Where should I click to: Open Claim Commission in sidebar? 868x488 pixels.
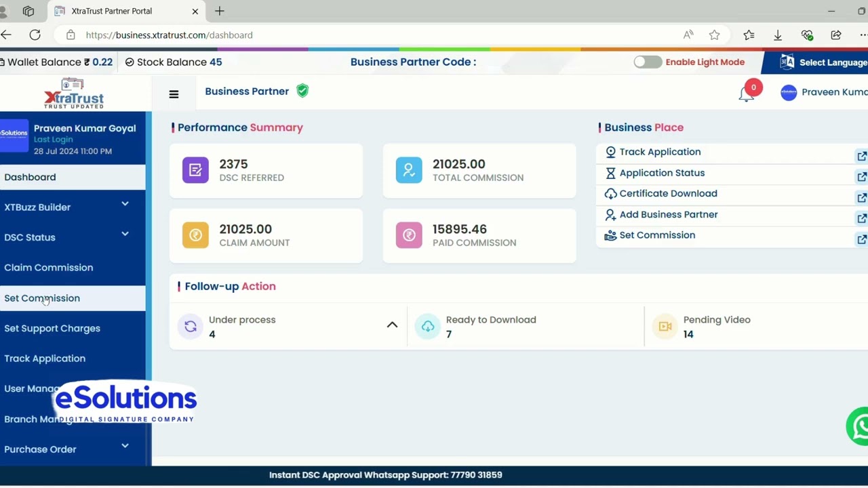coord(73,268)
